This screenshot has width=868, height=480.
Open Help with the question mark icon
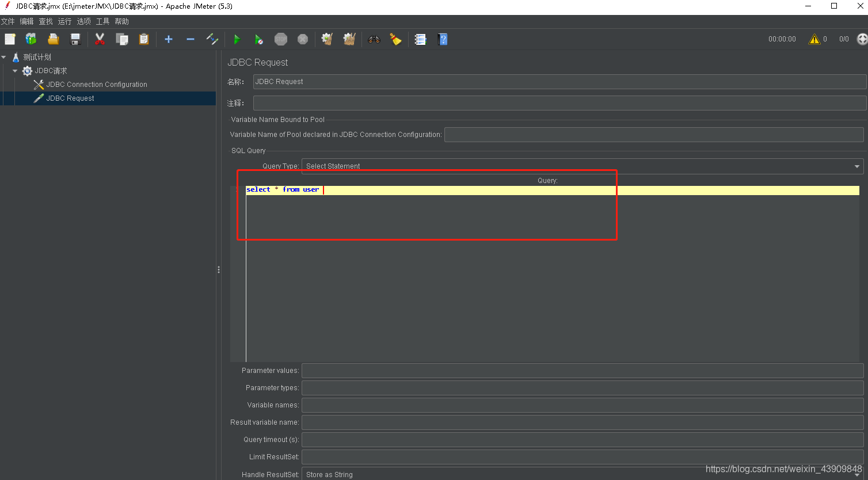[x=443, y=39]
